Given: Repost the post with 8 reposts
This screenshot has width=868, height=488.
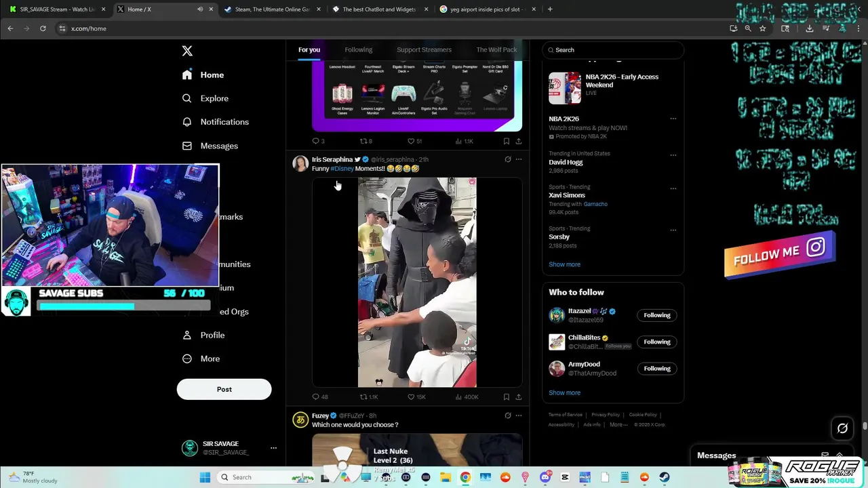Looking at the screenshot, I should pos(366,141).
